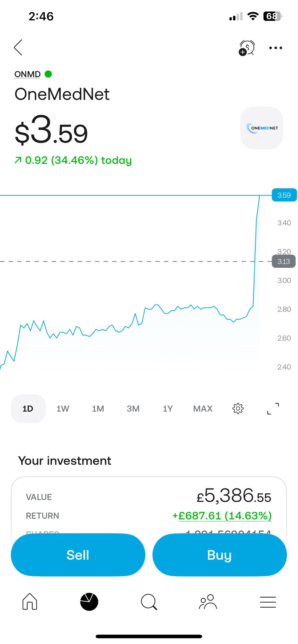Screen dimensions: 298x644
Task: Select the 3M chart range
Action: [133, 409]
